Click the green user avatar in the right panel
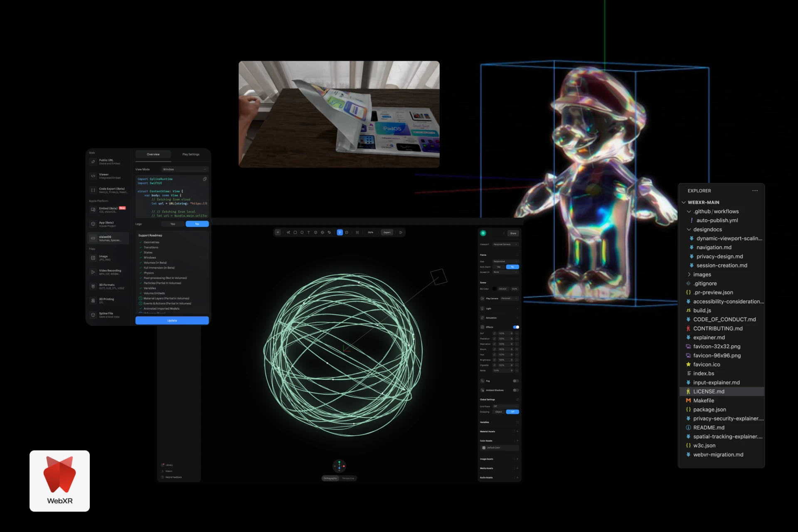The width and height of the screenshot is (798, 532). tap(483, 233)
